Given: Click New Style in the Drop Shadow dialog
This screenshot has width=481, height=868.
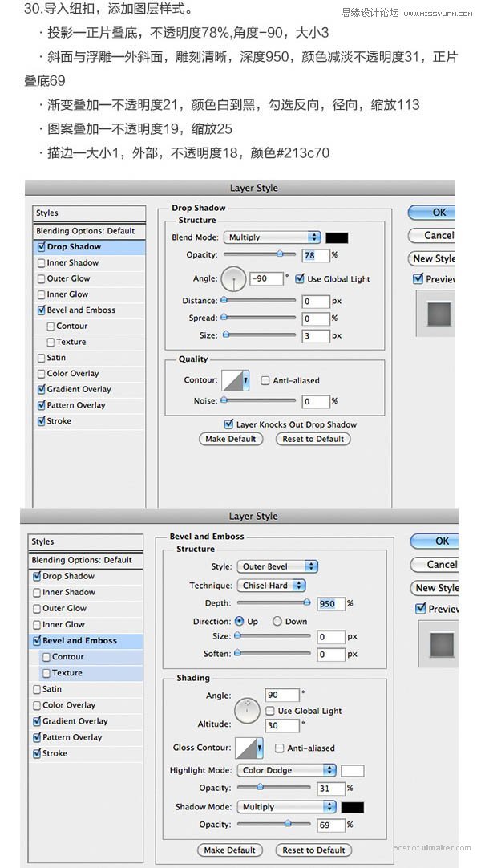Looking at the screenshot, I should 432,258.
